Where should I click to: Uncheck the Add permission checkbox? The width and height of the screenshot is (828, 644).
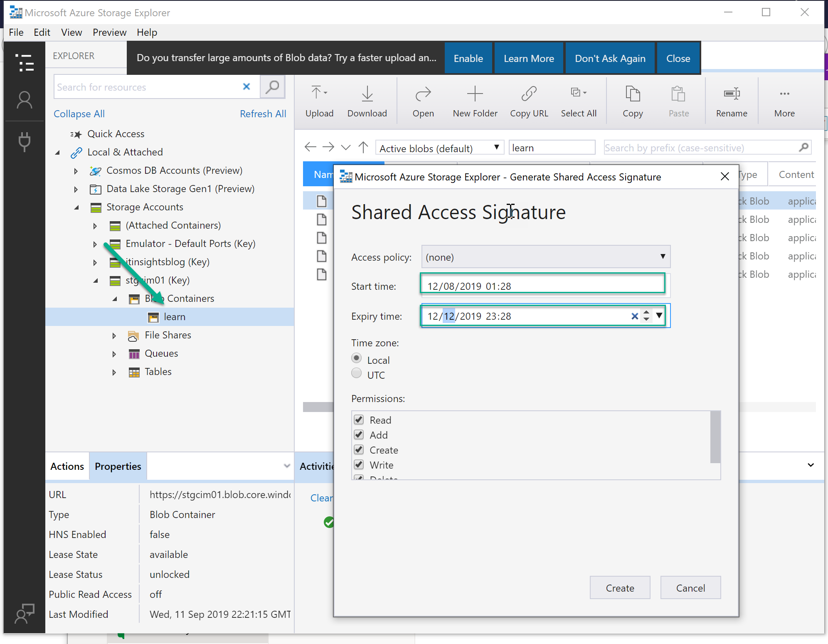pyautogui.click(x=359, y=434)
